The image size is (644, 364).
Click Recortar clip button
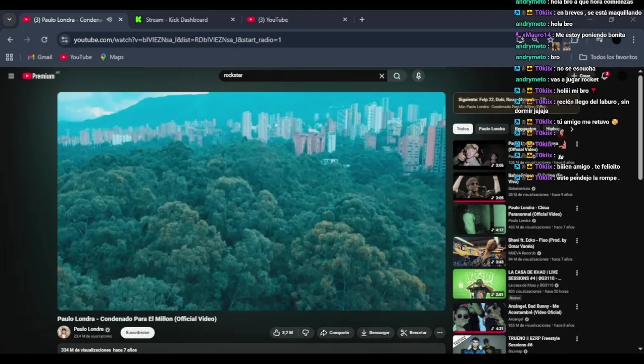point(414,333)
